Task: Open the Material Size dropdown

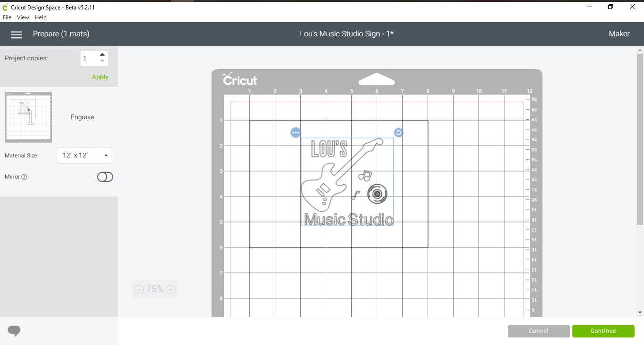Action: pyautogui.click(x=85, y=156)
